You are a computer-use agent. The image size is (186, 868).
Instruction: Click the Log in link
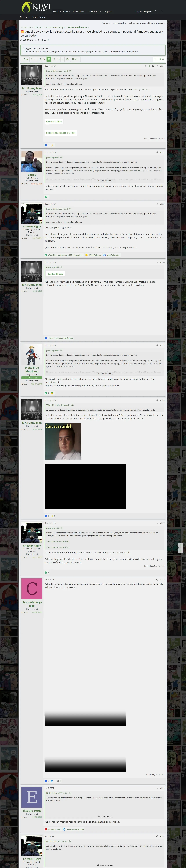pyautogui.click(x=138, y=11)
